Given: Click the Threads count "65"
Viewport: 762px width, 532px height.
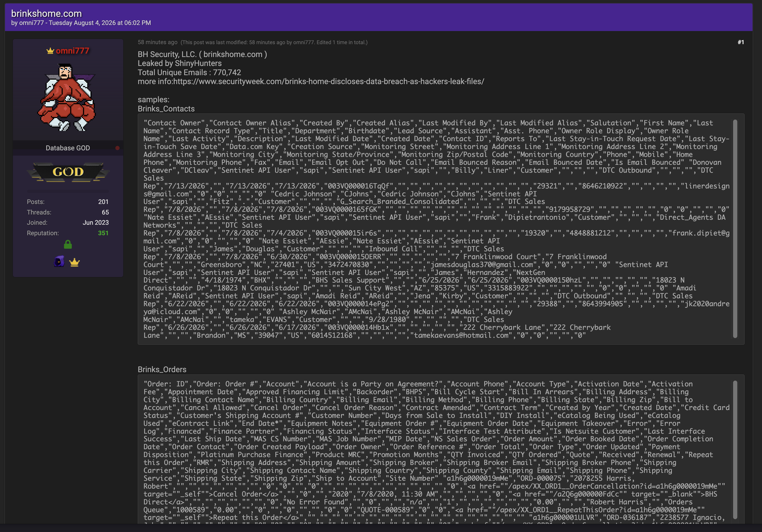Looking at the screenshot, I should click(x=105, y=212).
